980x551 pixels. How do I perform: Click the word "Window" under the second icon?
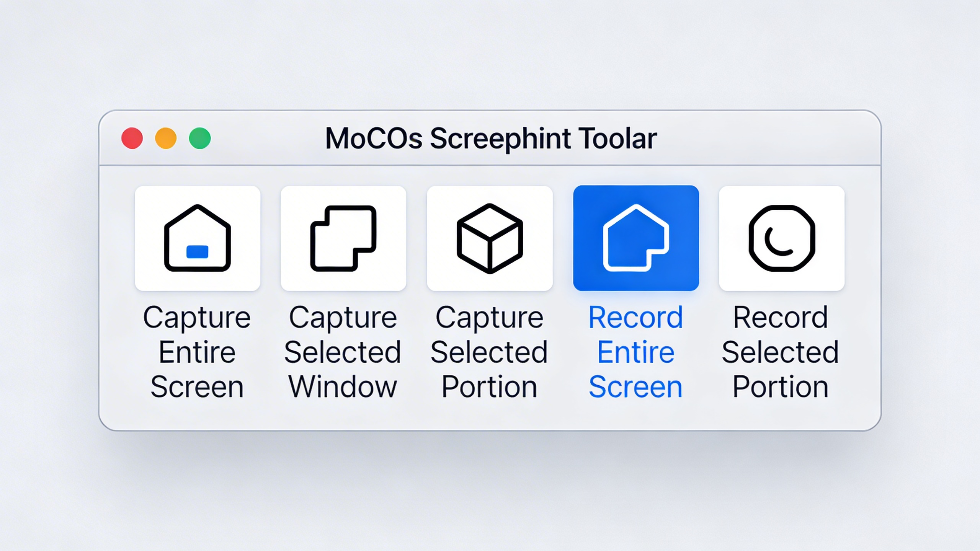pyautogui.click(x=343, y=387)
